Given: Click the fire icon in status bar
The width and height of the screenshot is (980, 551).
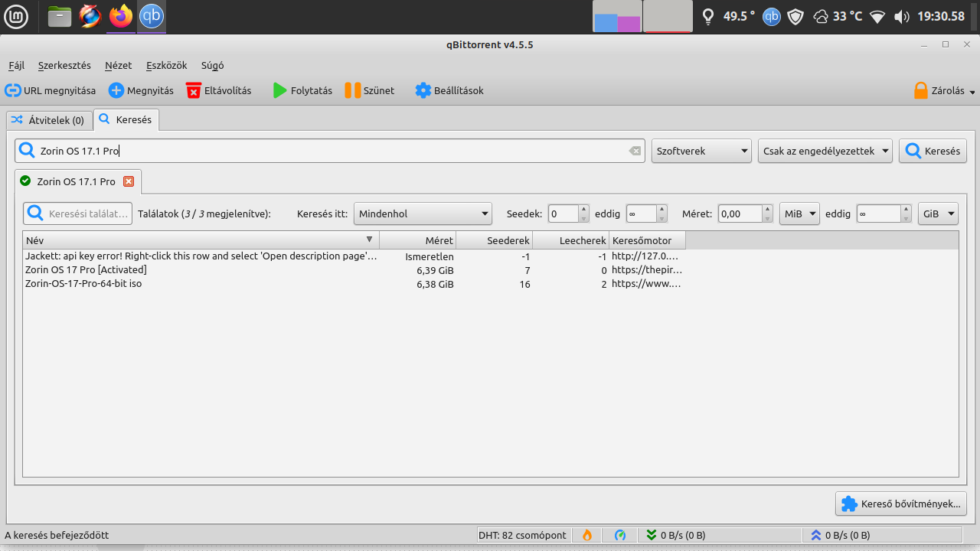Looking at the screenshot, I should [x=587, y=535].
